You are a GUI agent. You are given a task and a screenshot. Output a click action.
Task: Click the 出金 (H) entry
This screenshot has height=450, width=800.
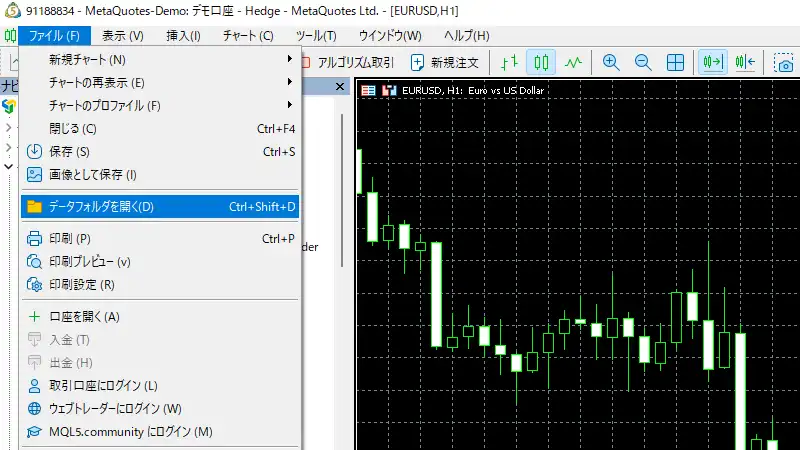[x=160, y=362]
